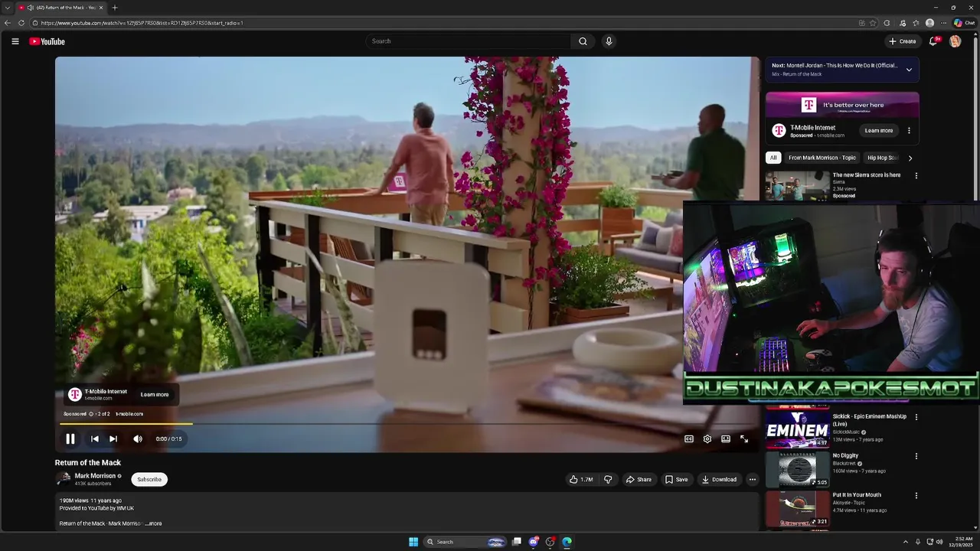The width and height of the screenshot is (980, 551).
Task: Switch the player to theater mode
Action: tap(726, 439)
